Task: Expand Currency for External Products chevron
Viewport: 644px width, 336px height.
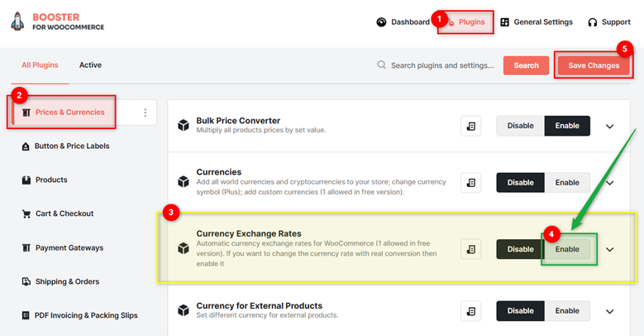Action: 610,311
